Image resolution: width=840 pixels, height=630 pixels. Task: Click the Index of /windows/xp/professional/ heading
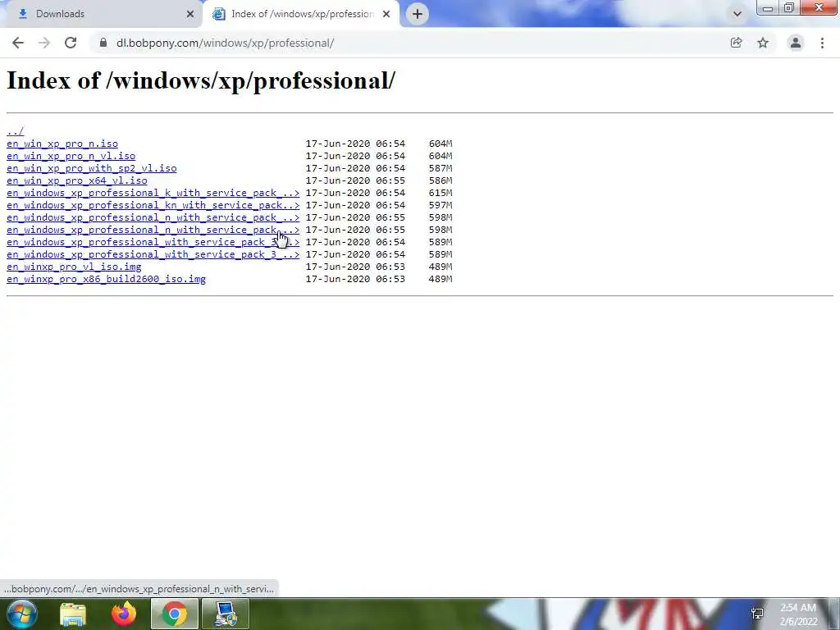click(201, 81)
